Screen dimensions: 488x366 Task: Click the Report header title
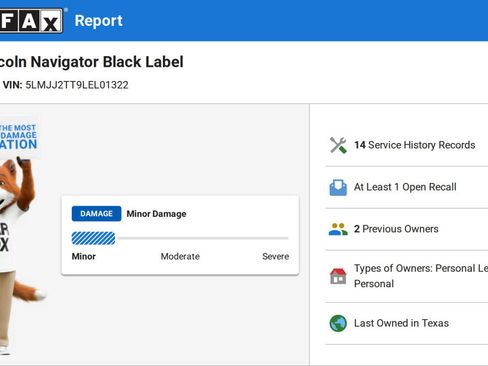(x=99, y=21)
